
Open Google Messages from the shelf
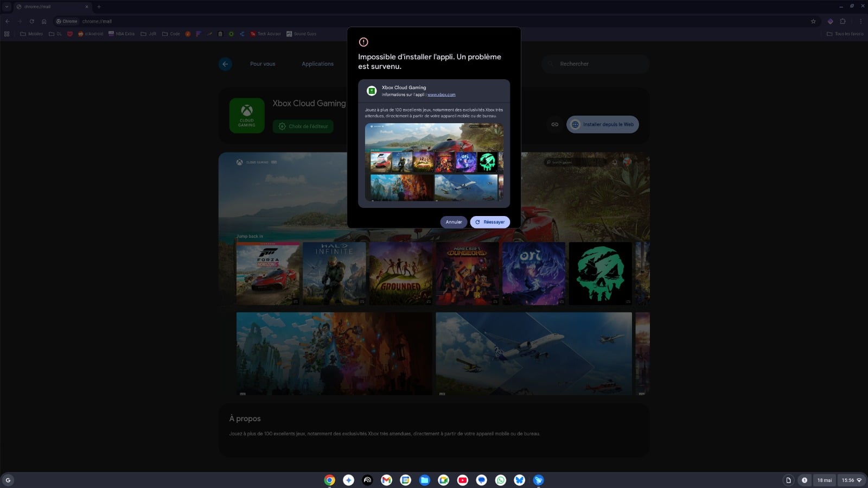[x=481, y=480]
